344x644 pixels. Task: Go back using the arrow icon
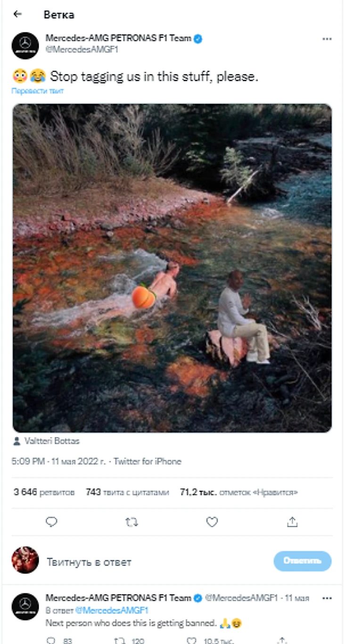point(18,14)
